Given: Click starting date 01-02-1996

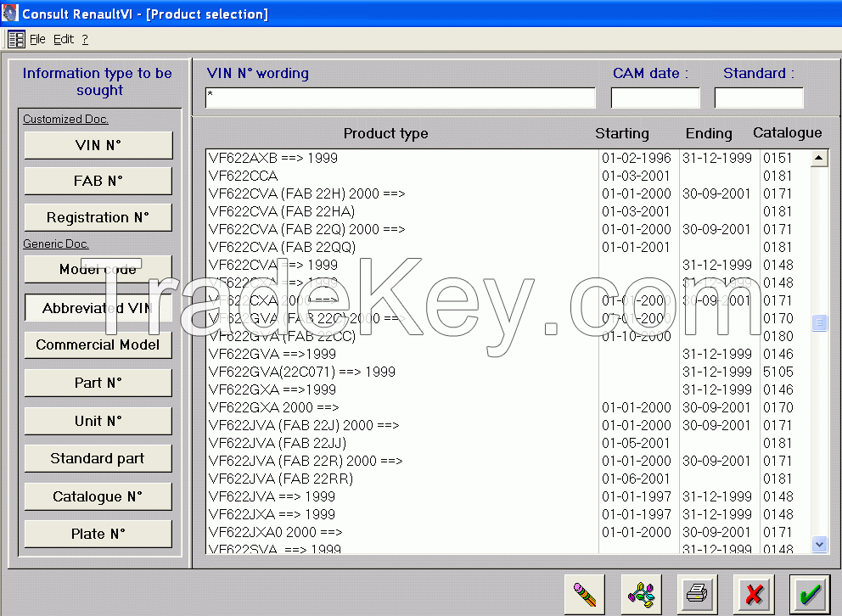Looking at the screenshot, I should pos(637,158).
